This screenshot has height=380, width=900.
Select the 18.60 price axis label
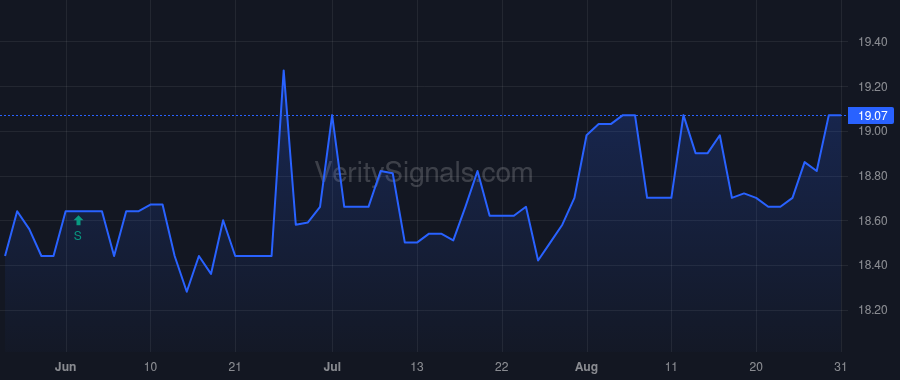[x=872, y=221]
